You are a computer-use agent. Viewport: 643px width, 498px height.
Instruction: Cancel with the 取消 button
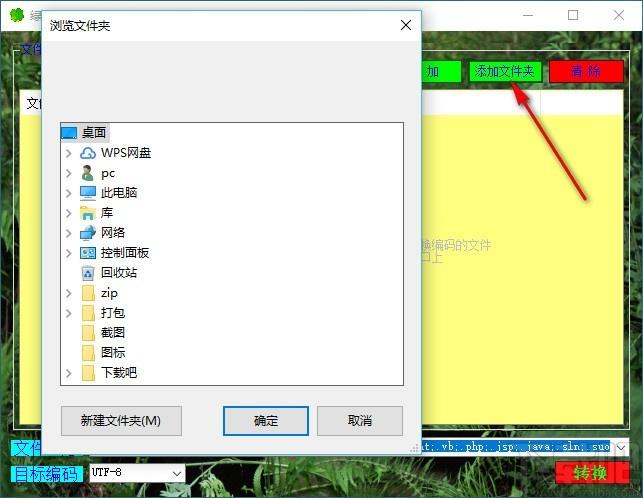point(360,420)
